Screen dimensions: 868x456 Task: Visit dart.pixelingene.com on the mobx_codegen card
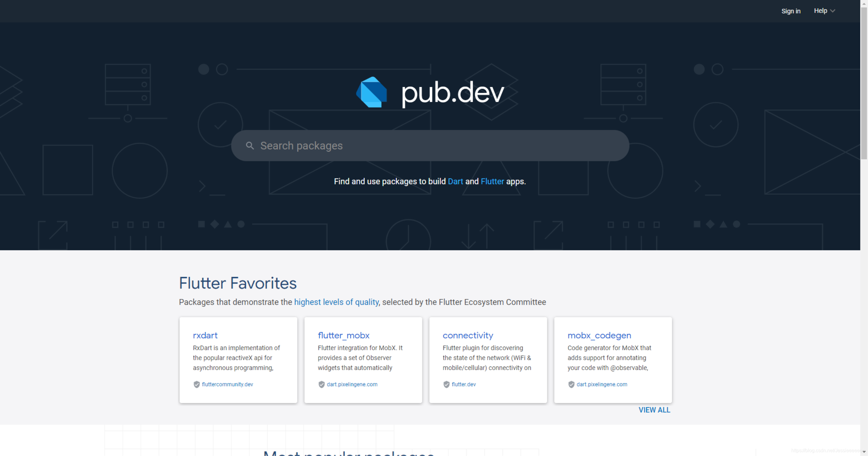click(602, 384)
